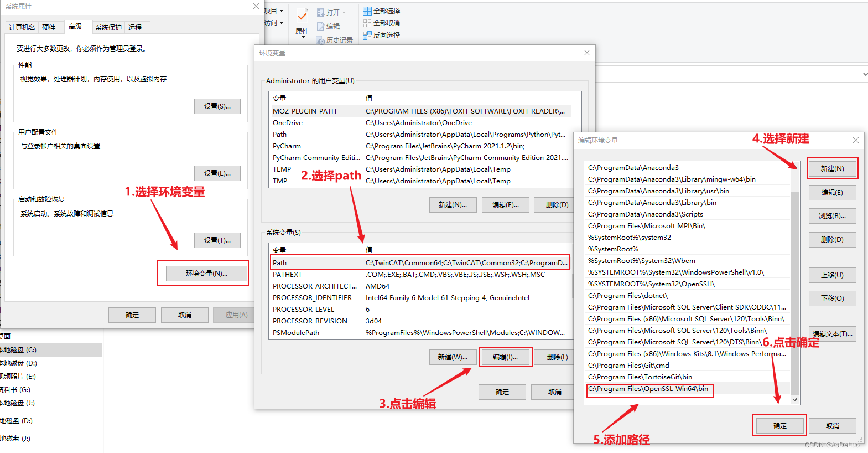Select C:\Program Files\TortoiseGit\bin entry
Image resolution: width=868 pixels, height=453 pixels.
688,377
